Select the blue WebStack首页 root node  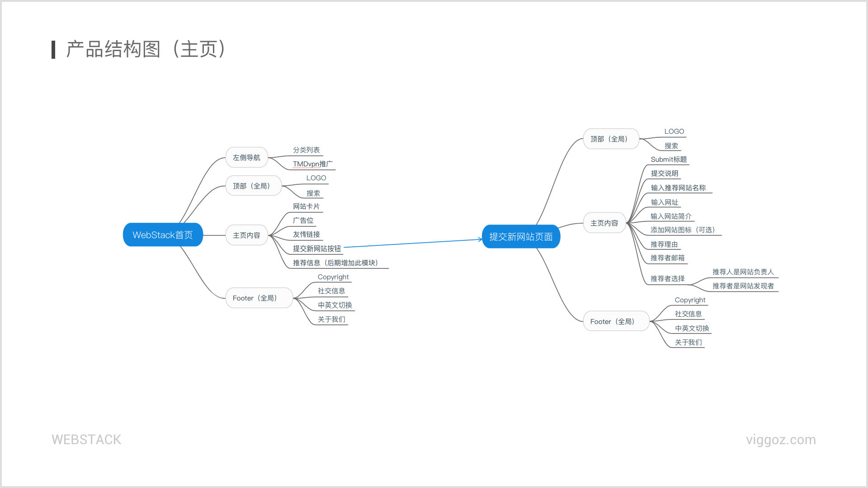[x=163, y=235]
